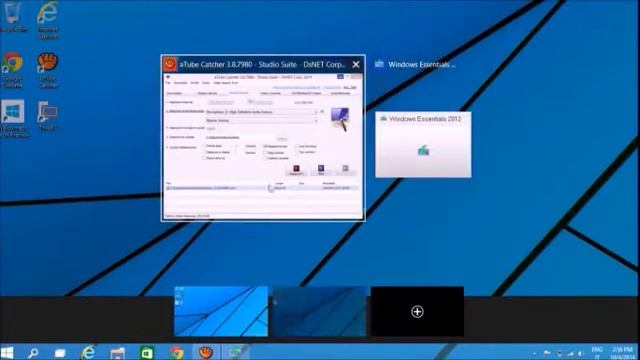Add a new virtual desktop with plus button

[x=417, y=311]
